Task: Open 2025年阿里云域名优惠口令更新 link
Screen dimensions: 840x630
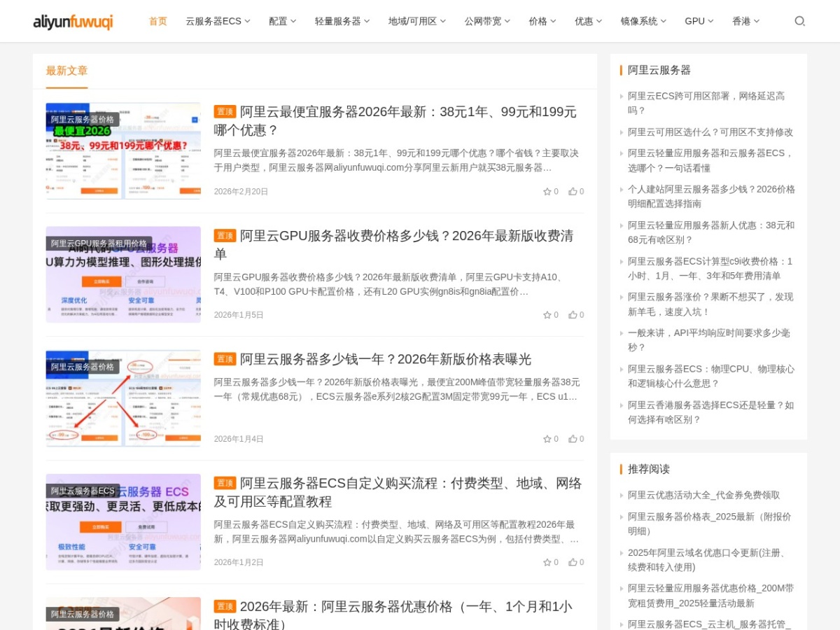Action: [707, 560]
